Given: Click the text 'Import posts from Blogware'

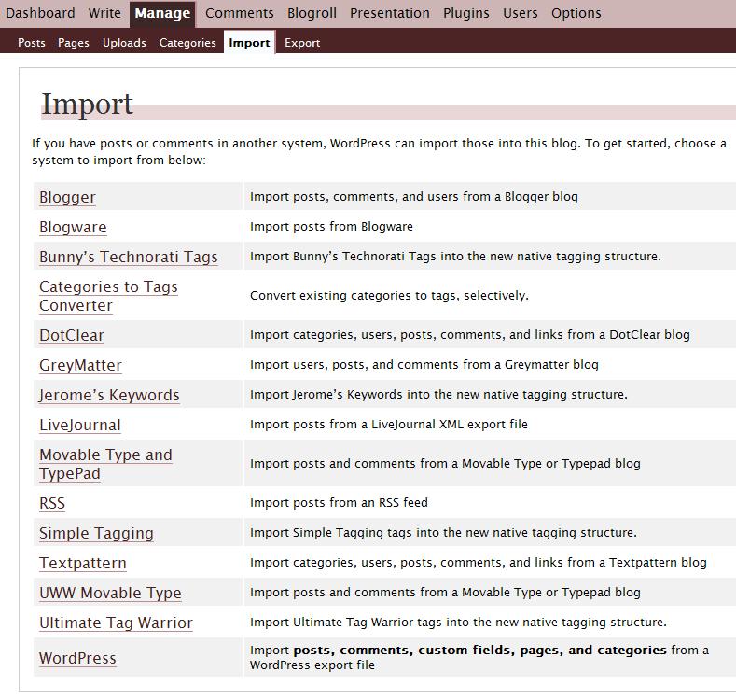Looking at the screenshot, I should [x=331, y=227].
